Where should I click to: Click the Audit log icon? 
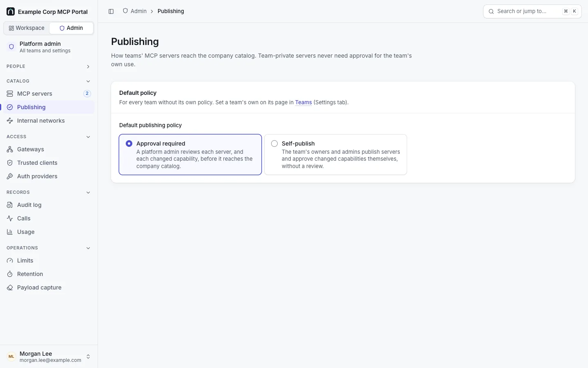(x=10, y=205)
